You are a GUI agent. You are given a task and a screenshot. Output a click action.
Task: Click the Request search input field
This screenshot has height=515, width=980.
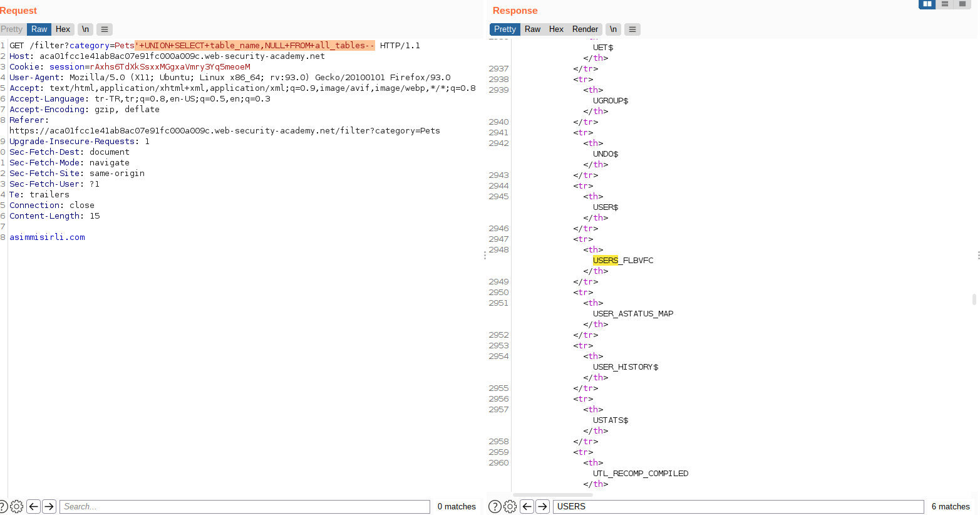pyautogui.click(x=245, y=506)
